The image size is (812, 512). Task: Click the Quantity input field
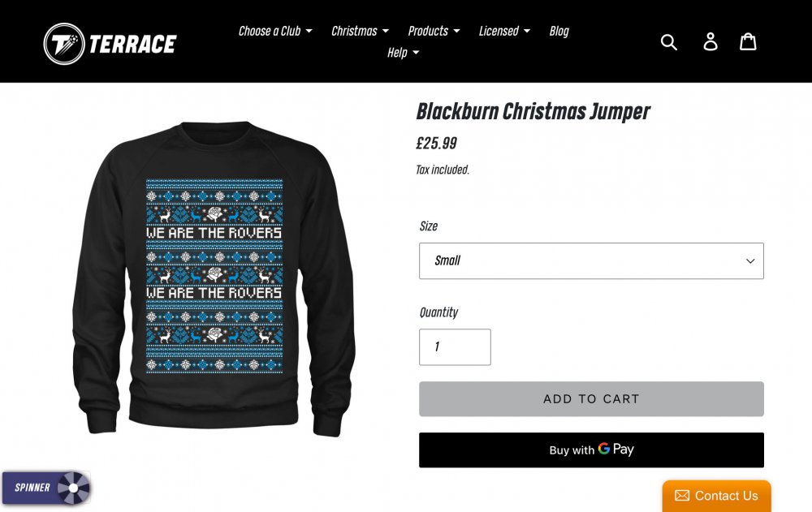(x=455, y=346)
